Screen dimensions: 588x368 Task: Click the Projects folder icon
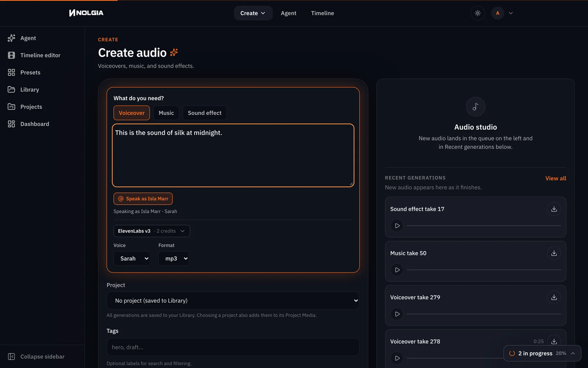(11, 107)
